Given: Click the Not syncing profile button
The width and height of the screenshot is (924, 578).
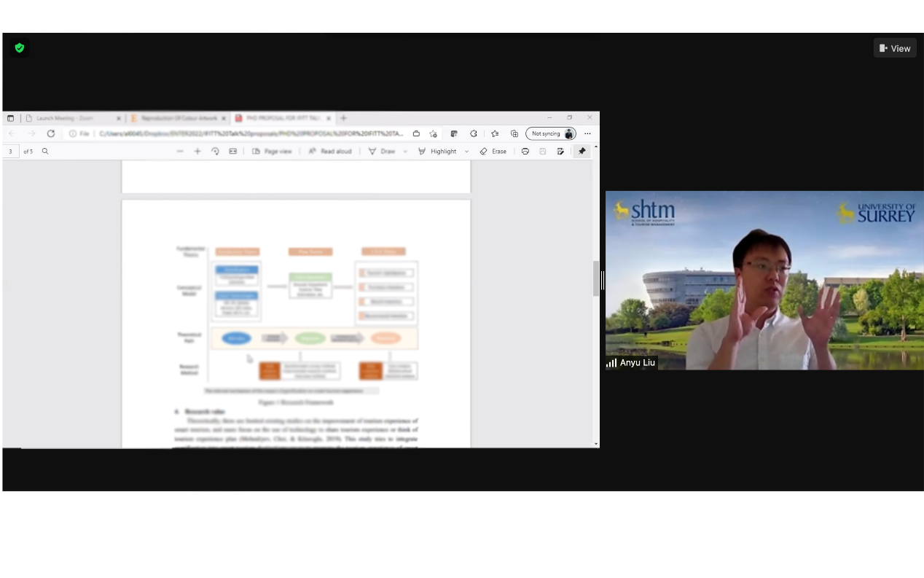Looking at the screenshot, I should click(x=551, y=133).
